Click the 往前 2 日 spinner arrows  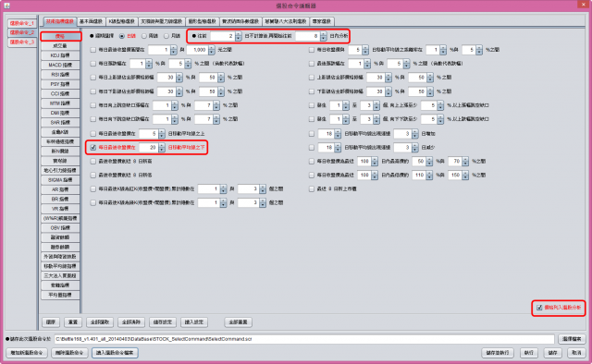(x=239, y=36)
